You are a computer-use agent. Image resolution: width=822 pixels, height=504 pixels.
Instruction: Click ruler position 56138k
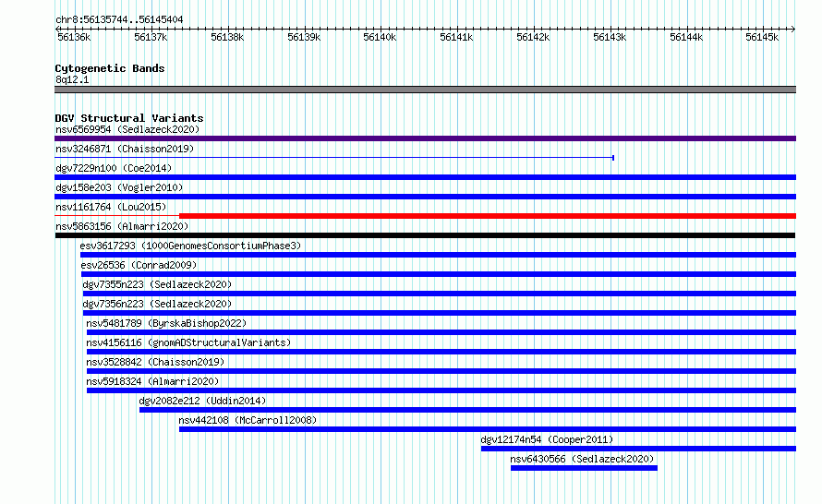click(227, 37)
